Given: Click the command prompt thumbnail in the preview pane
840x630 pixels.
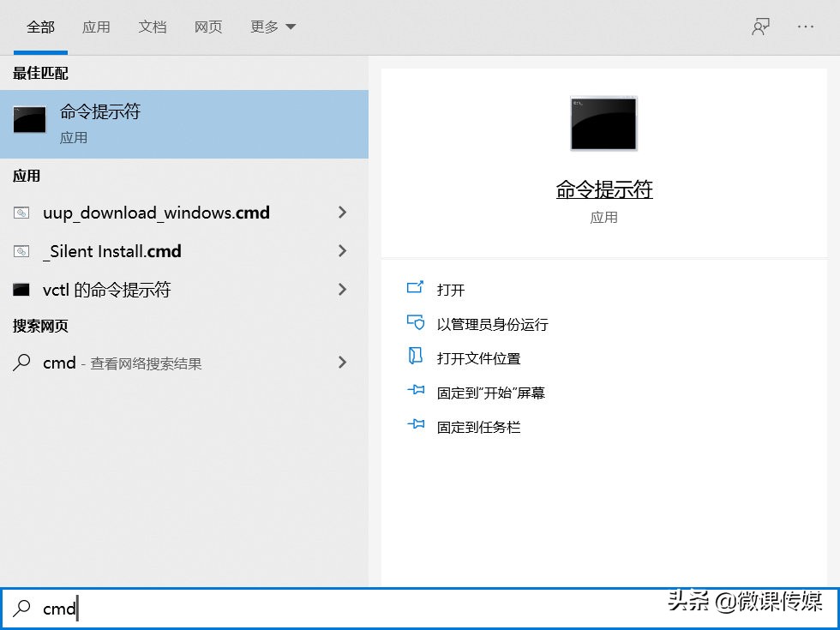Looking at the screenshot, I should tap(603, 123).
